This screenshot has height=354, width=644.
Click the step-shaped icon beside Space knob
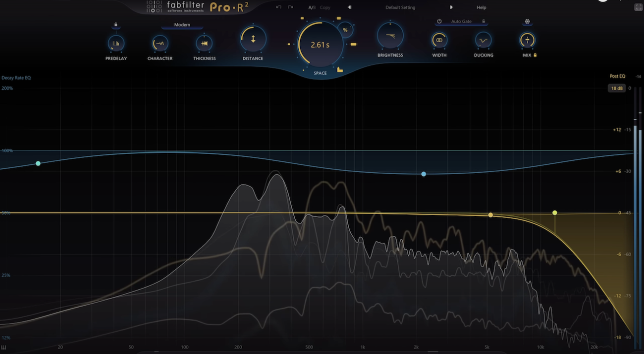[340, 69]
